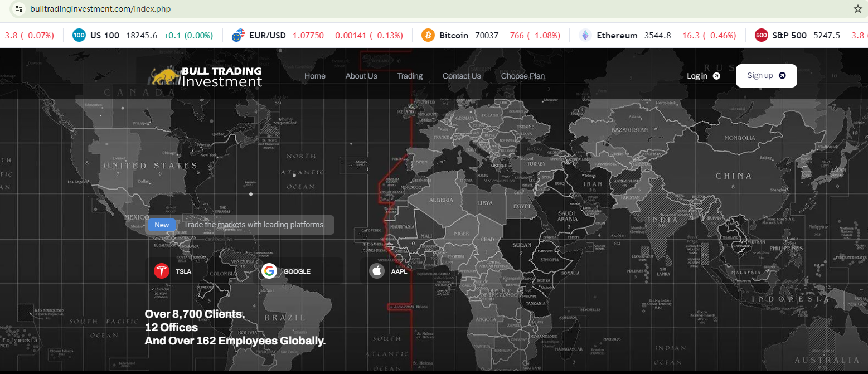Click the Apple logo icon
Viewport: 868px width, 374px height.
pos(377,271)
